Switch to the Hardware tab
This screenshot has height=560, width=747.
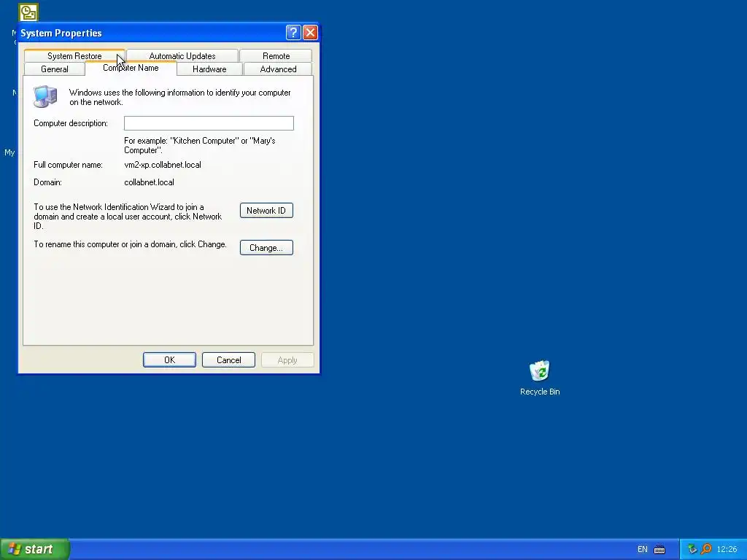[x=209, y=69]
